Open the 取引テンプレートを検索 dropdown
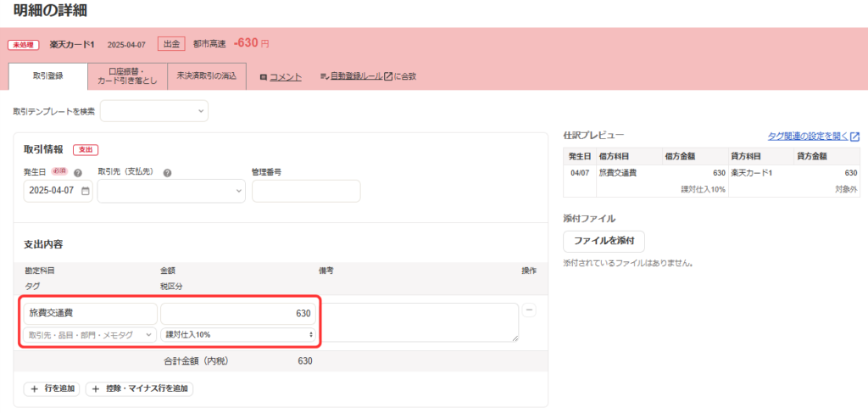The width and height of the screenshot is (868, 413). (x=154, y=111)
